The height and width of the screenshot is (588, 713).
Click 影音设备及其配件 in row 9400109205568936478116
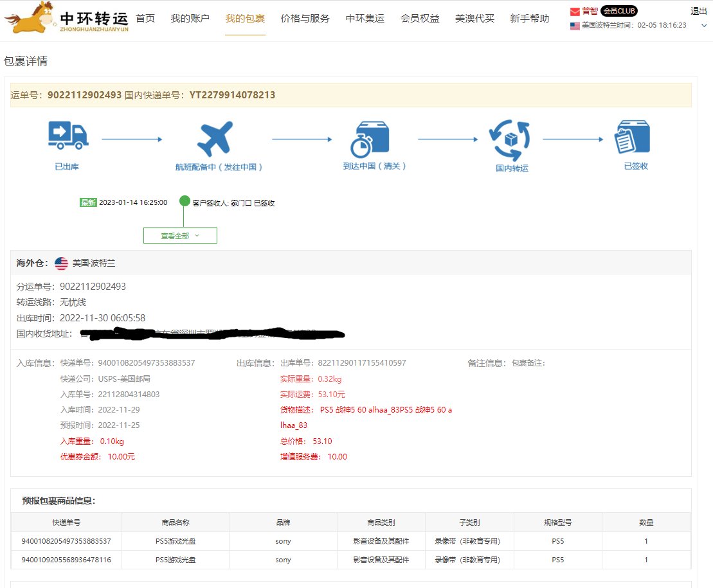tap(381, 560)
